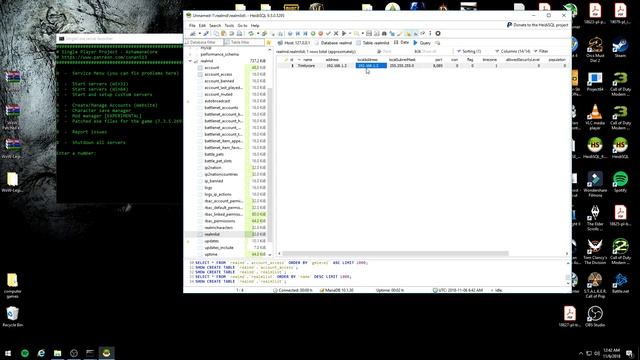Open the Search menu
Viewport: 640px width, 360px height.
(215, 25)
